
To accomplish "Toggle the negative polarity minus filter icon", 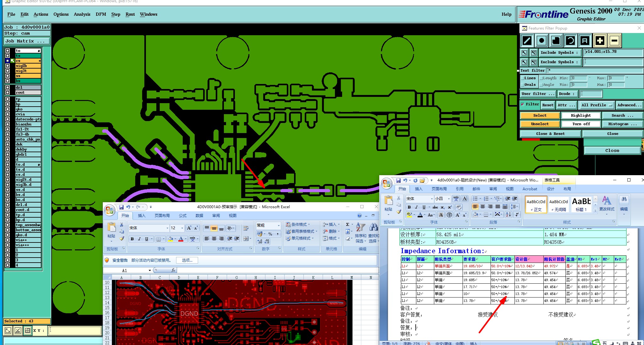I will (614, 41).
